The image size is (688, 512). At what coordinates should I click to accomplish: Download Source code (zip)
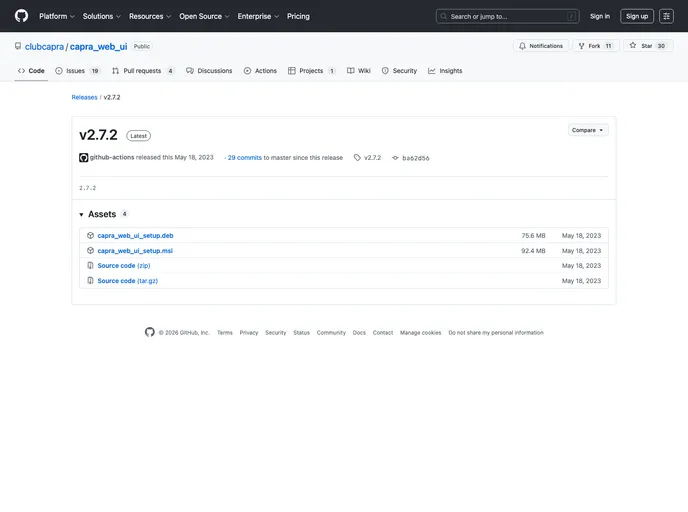click(x=124, y=266)
